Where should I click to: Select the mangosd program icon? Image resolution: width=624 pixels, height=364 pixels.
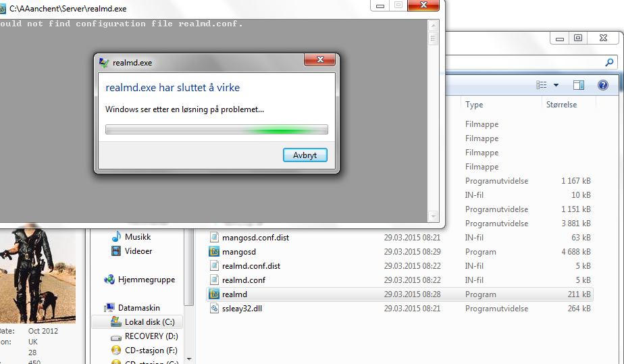click(x=214, y=251)
